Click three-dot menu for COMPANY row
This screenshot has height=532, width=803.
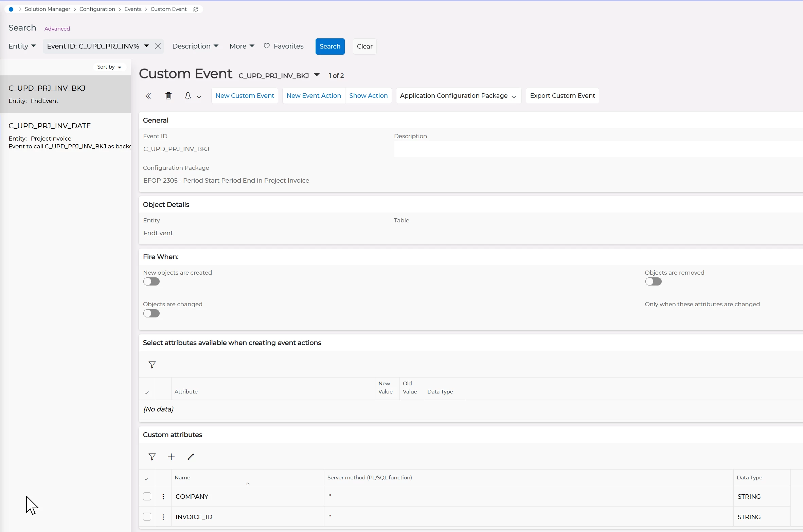point(163,496)
